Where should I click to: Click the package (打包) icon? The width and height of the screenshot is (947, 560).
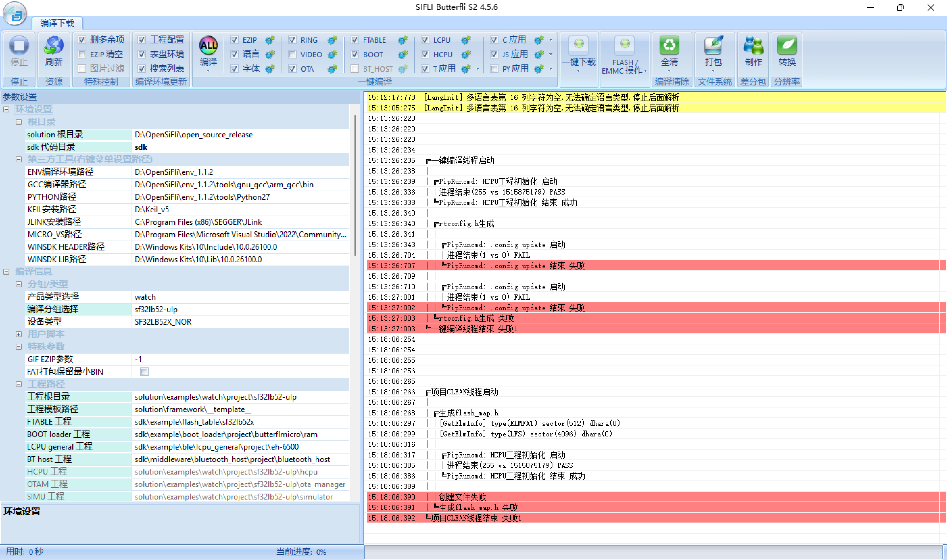click(x=713, y=46)
